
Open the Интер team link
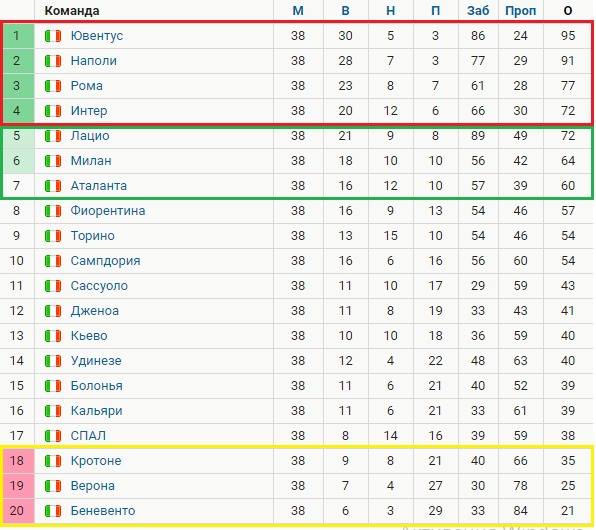(89, 111)
